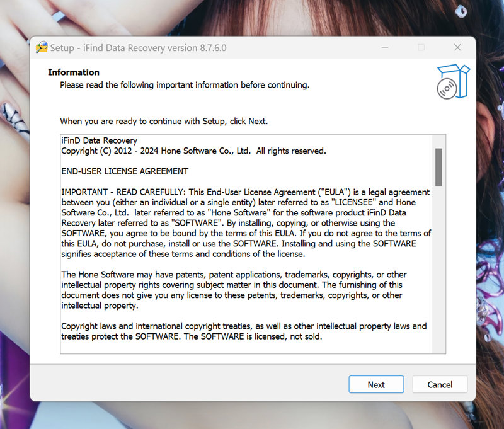Click the "iFinD Data Recovery" first line
Image resolution: width=504 pixels, height=429 pixels.
click(x=99, y=140)
